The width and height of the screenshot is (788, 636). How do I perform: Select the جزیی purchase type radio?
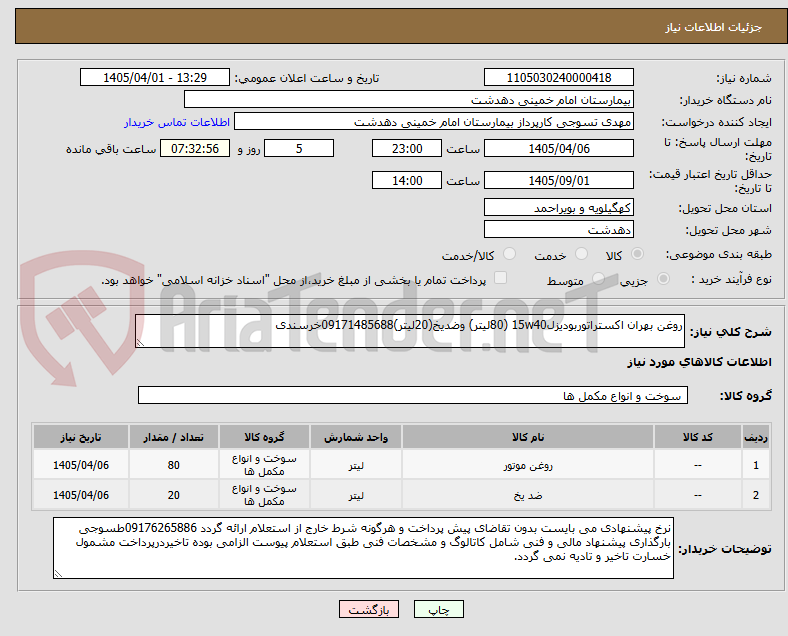click(x=663, y=278)
